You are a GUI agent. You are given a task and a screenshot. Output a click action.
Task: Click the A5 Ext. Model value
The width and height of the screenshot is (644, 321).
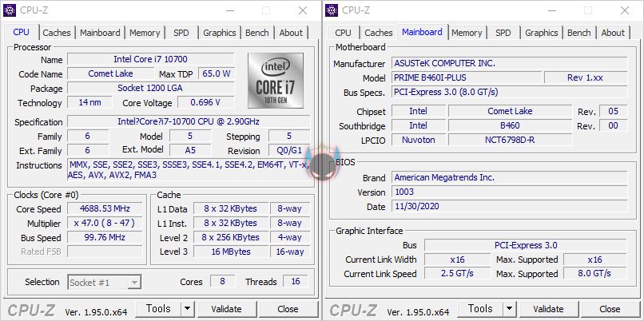190,150
